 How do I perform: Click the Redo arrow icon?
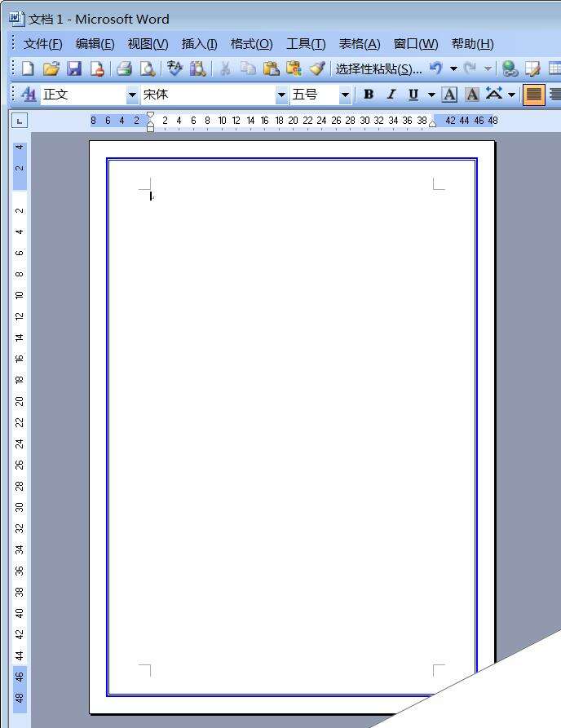[x=470, y=68]
